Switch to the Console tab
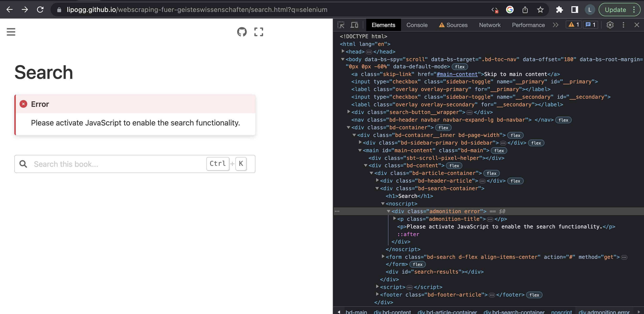The width and height of the screenshot is (644, 314). tap(417, 25)
